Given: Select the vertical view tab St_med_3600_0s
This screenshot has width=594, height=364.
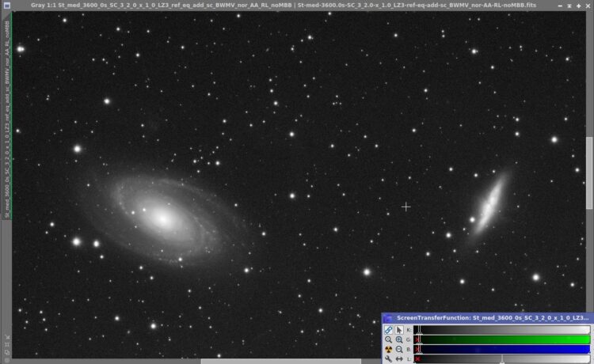Looking at the screenshot, I should click(7, 116).
